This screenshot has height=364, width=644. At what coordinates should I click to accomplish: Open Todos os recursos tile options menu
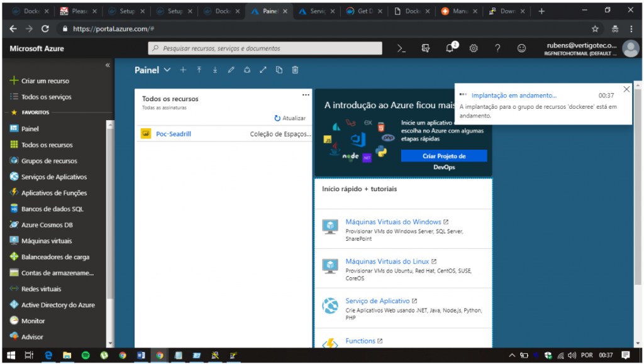click(x=306, y=95)
